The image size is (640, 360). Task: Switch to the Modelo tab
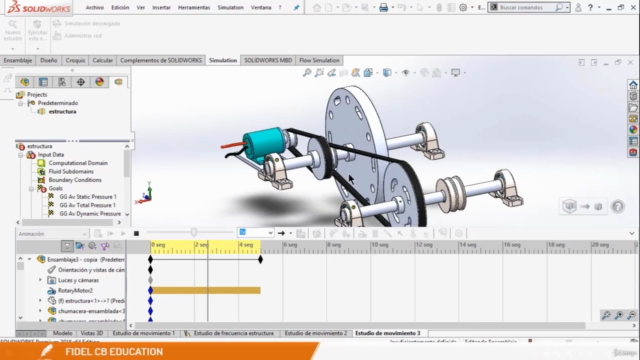click(62, 333)
